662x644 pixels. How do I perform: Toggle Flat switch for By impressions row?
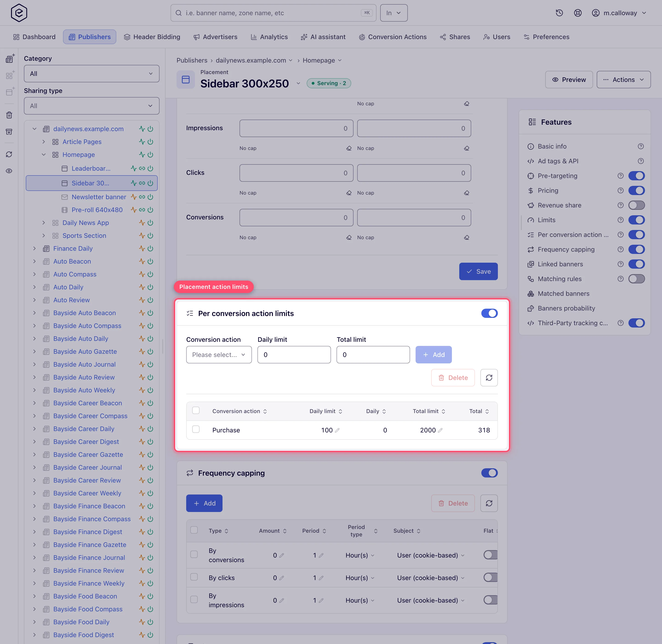[x=491, y=600]
